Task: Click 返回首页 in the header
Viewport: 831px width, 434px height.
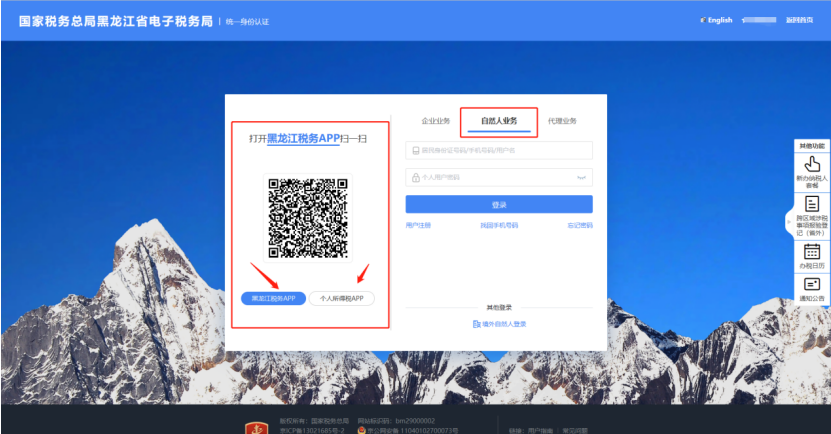Action: [799, 20]
